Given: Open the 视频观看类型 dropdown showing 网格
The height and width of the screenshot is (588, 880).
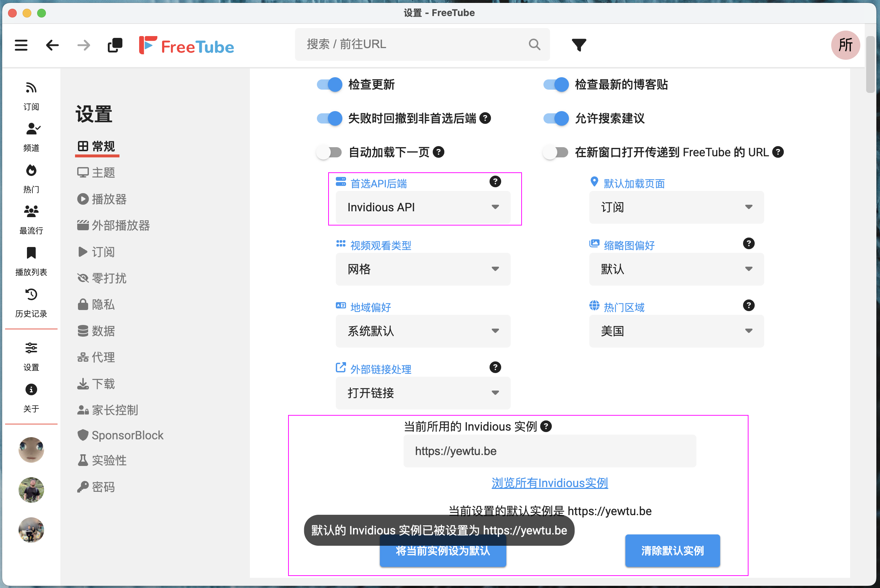Looking at the screenshot, I should [423, 269].
